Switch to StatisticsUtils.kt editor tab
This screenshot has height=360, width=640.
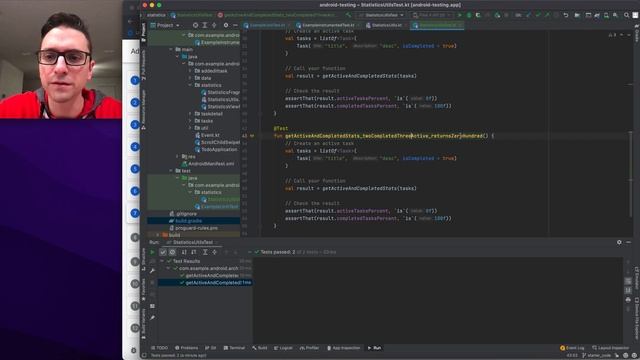tap(386, 25)
